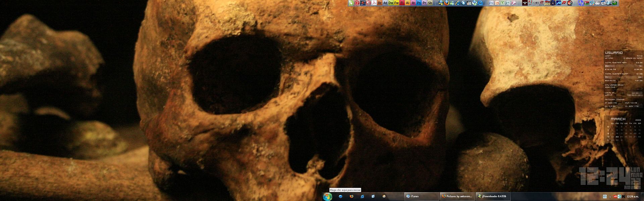Expand hidden system tray icons arrow
The height and width of the screenshot is (201, 644).
(x=610, y=197)
